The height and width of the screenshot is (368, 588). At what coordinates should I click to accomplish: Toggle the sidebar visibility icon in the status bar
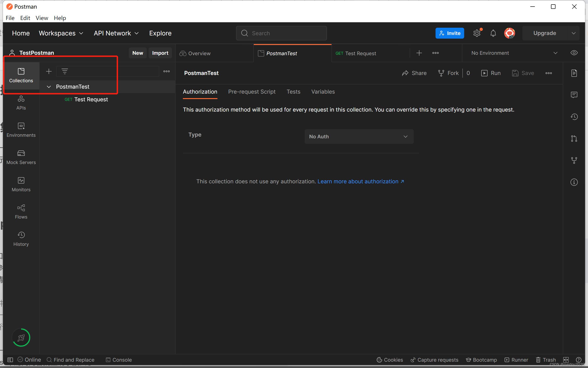pyautogui.click(x=10, y=360)
